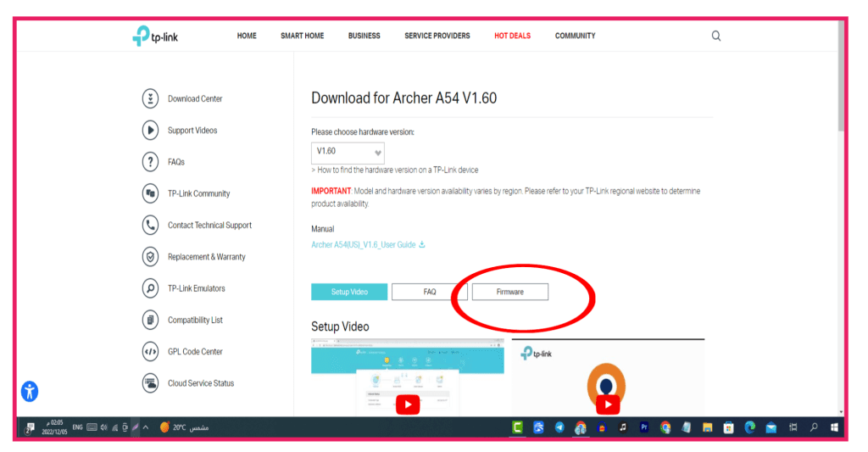The image size is (868, 452).
Task: Open the HOME menu
Action: (x=247, y=36)
